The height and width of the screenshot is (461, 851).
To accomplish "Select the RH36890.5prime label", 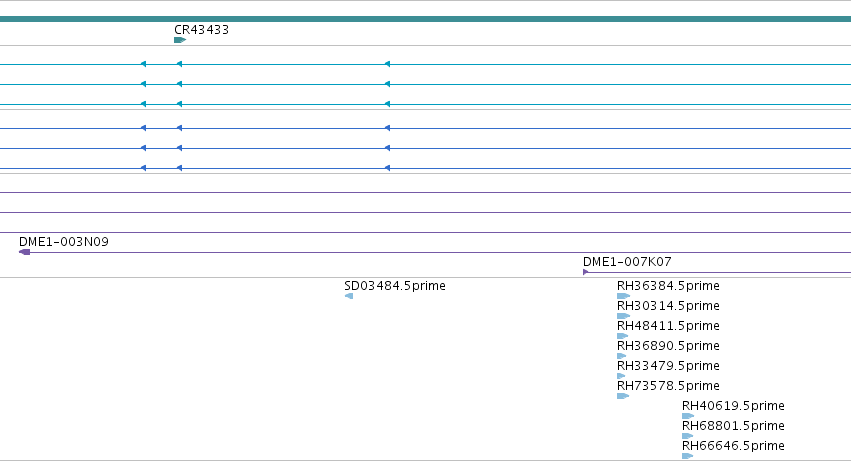I will point(668,346).
